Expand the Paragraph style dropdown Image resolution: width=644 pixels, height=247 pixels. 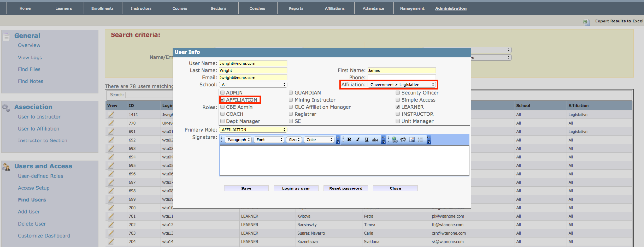point(238,140)
